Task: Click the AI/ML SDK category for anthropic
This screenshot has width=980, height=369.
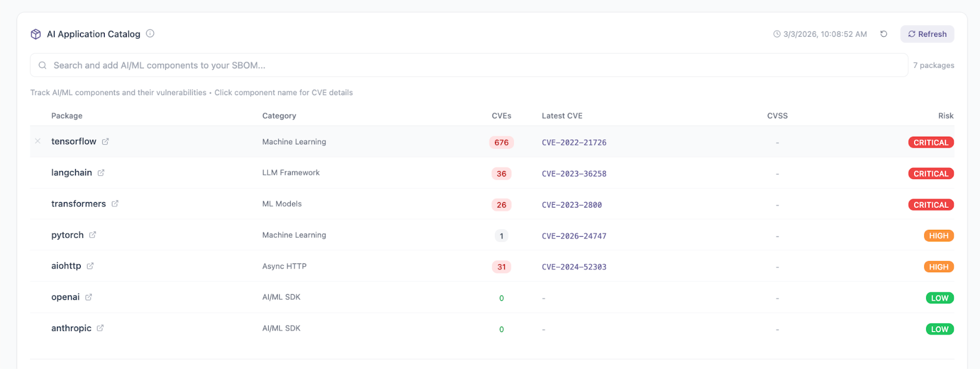Action: point(281,329)
